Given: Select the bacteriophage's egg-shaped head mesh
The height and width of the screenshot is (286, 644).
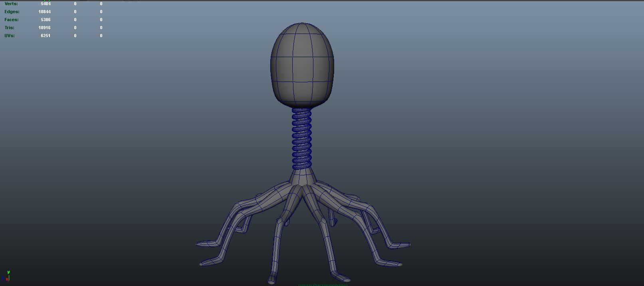Looking at the screenshot, I should coord(302,65).
